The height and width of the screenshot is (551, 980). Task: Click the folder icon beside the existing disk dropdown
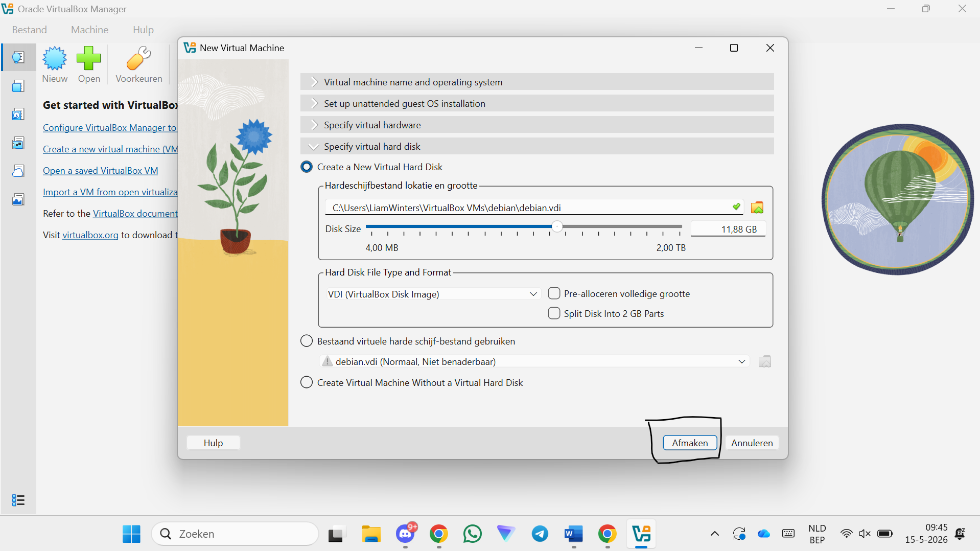(765, 361)
